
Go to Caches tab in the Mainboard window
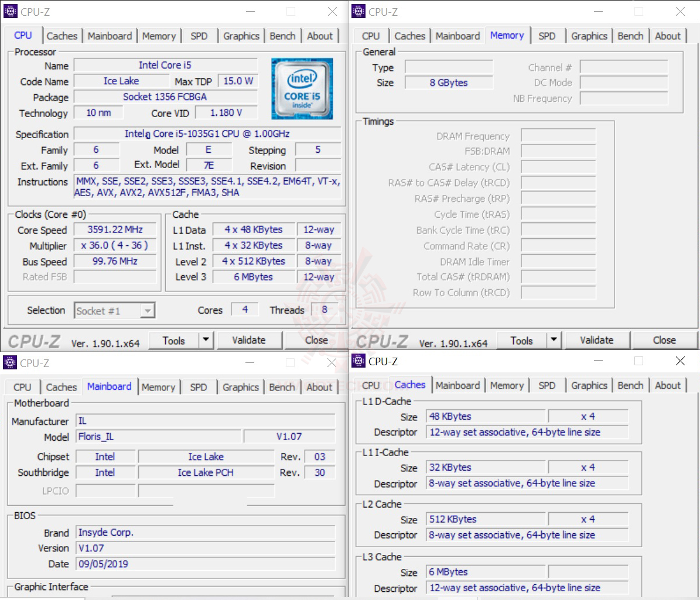(61, 387)
